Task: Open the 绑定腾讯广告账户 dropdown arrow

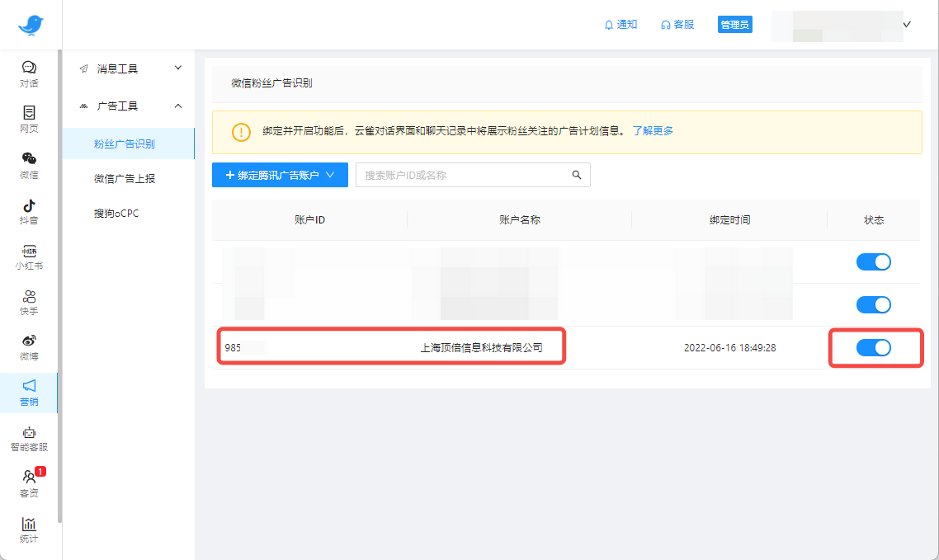Action: [329, 175]
